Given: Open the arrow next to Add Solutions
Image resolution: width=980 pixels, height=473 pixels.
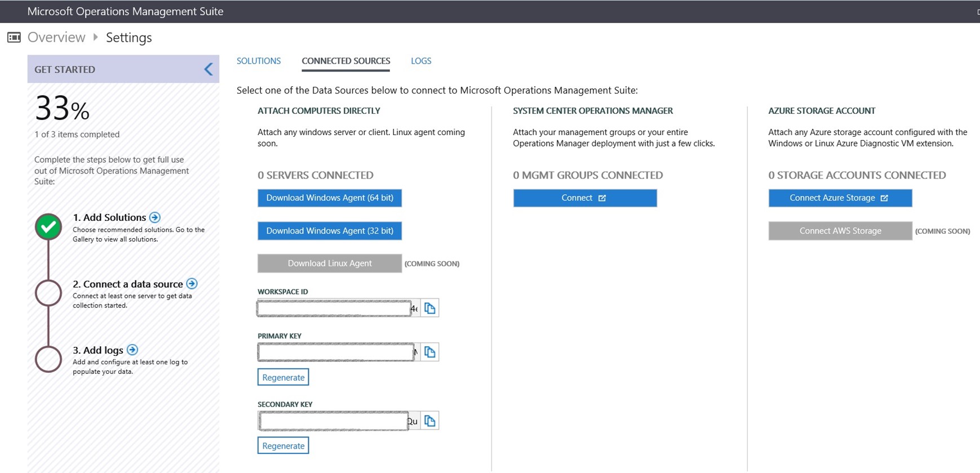Looking at the screenshot, I should coord(155,217).
